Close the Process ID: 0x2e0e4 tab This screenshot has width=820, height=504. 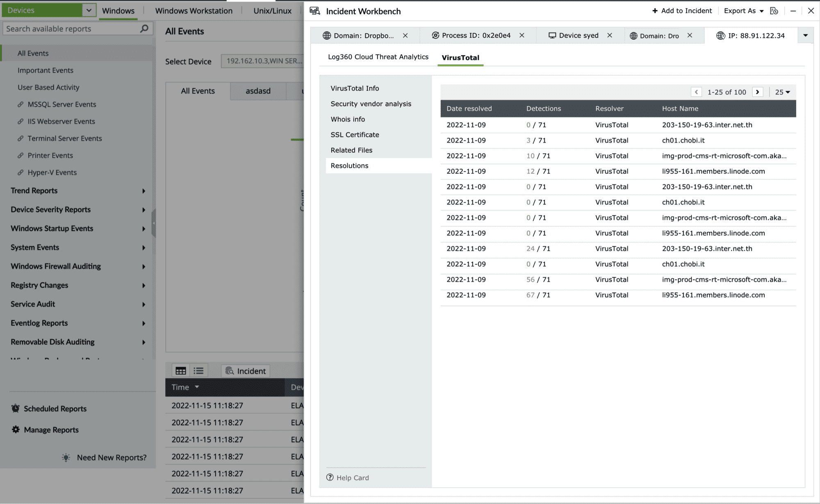pyautogui.click(x=522, y=36)
